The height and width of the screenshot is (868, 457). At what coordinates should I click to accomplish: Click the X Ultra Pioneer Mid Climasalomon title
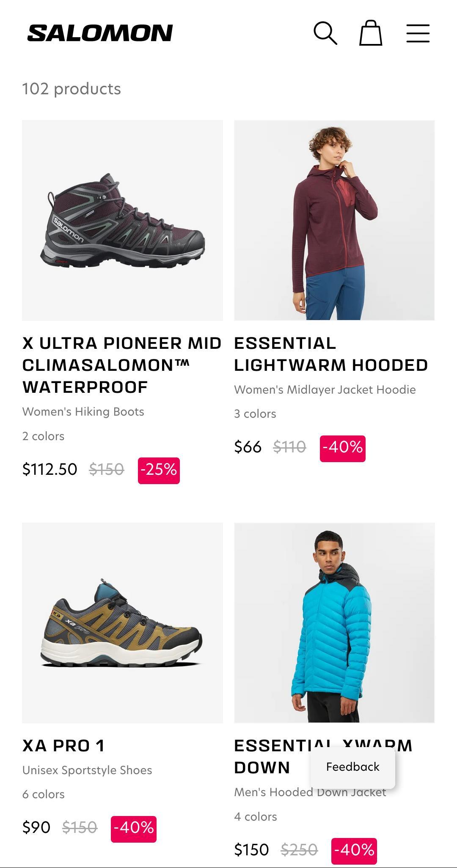(x=122, y=365)
